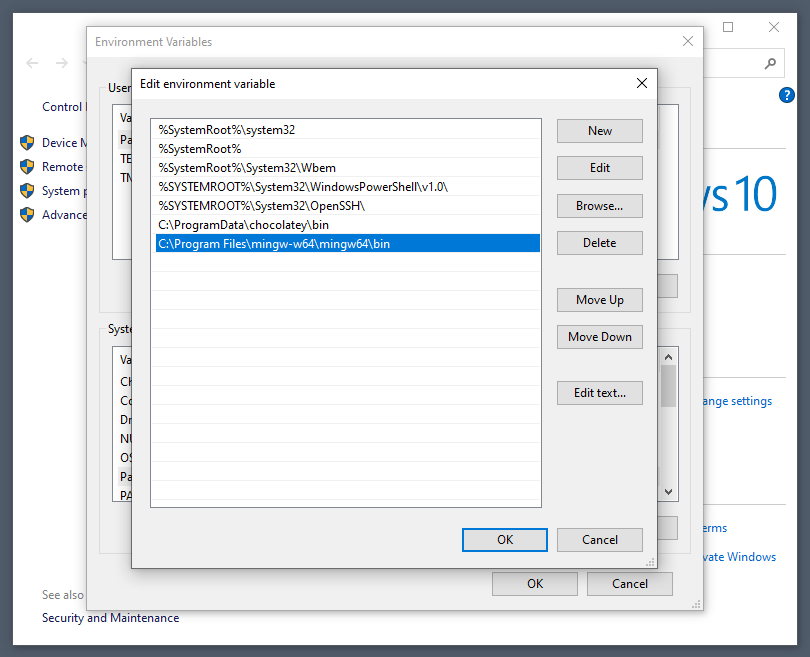
Task: Go back with the Control Panel back arrow
Action: [32, 63]
